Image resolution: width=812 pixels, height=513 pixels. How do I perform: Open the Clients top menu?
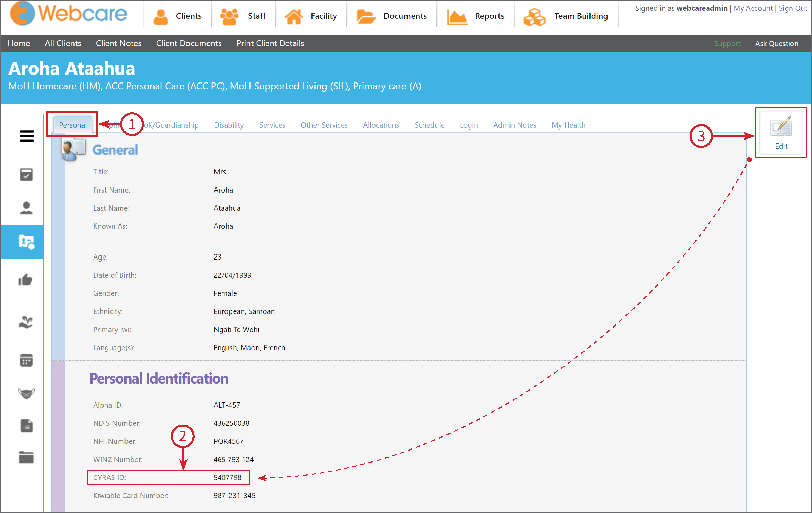(177, 16)
